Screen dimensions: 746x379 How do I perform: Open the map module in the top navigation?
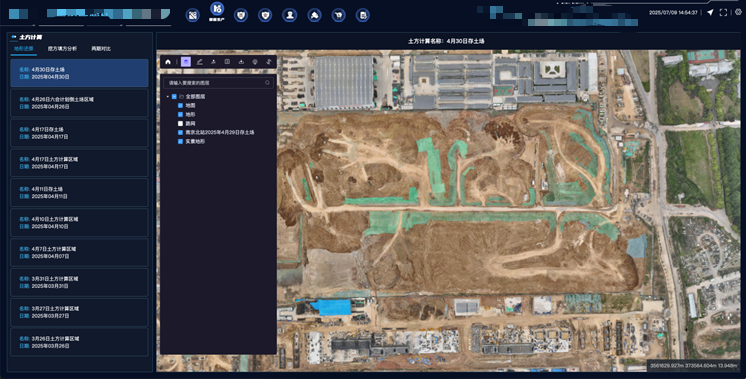(192, 15)
